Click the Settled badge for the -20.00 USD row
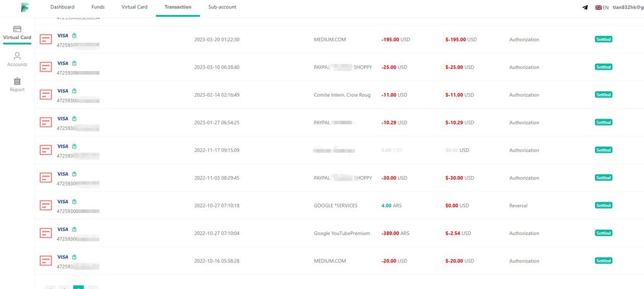Viewport: 644px width, 289px height. pyautogui.click(x=603, y=261)
